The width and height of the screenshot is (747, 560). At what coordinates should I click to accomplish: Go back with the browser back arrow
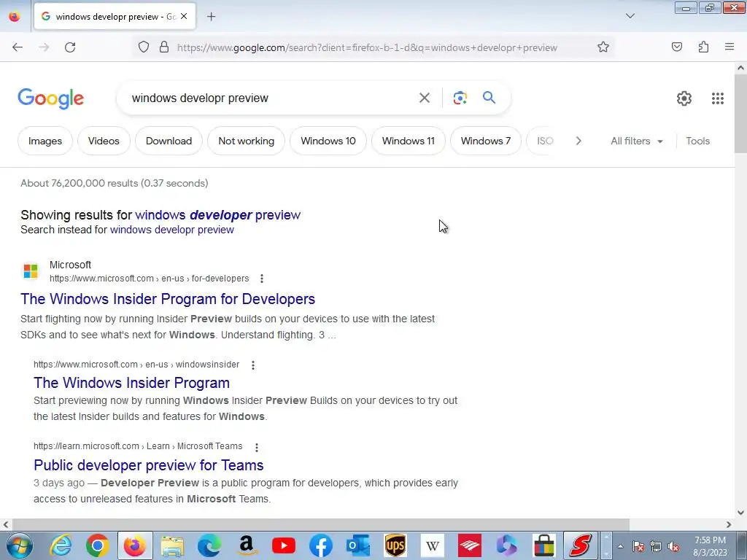click(18, 47)
